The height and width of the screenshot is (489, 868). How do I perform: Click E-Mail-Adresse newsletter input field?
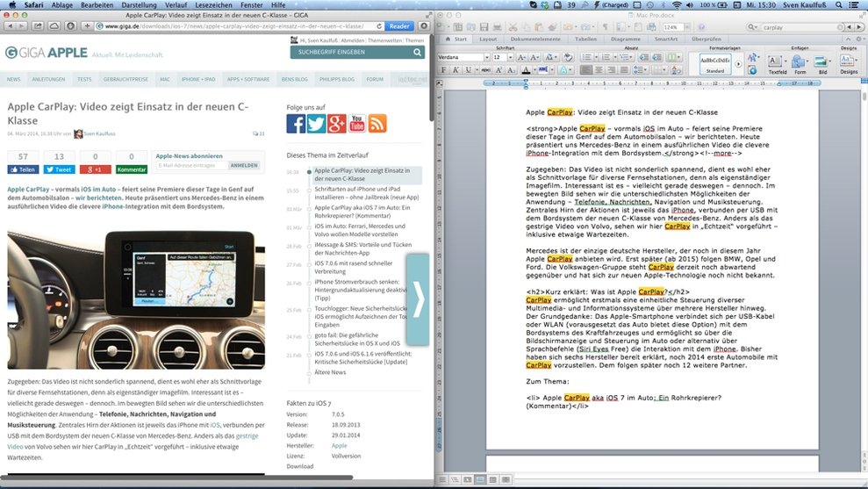tap(191, 165)
